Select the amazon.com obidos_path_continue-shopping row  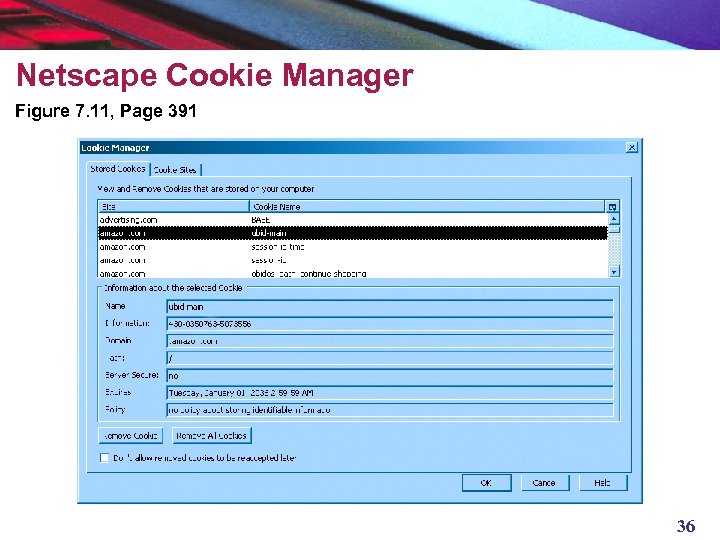click(353, 274)
